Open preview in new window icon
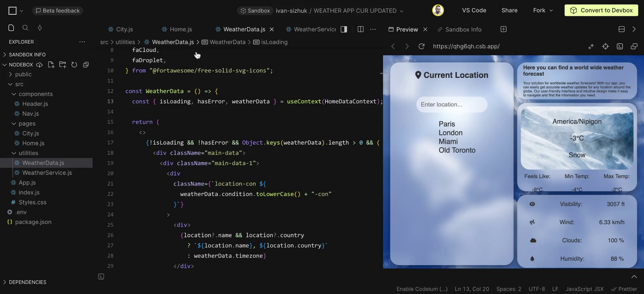This screenshot has height=294, width=644. point(634,46)
